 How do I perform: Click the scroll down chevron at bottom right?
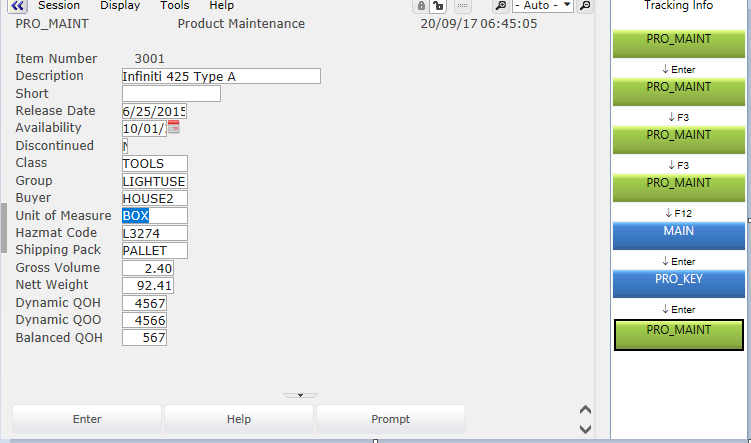(585, 427)
